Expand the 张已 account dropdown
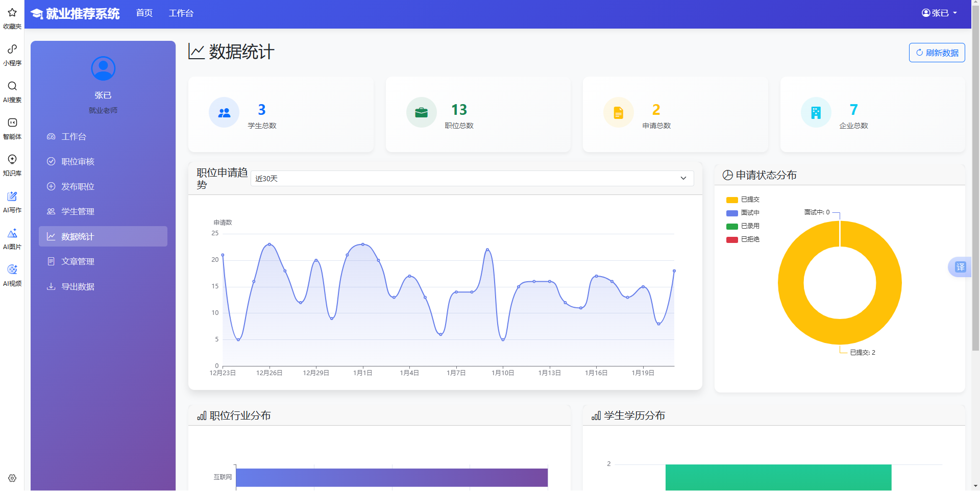The image size is (980, 491). pos(940,13)
